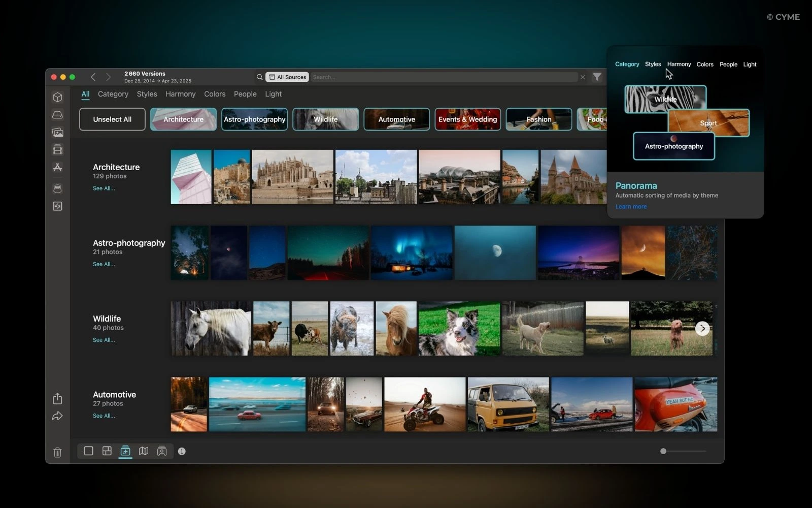Select the storage devices icon in the sidebar
The height and width of the screenshot is (508, 812).
click(x=57, y=115)
